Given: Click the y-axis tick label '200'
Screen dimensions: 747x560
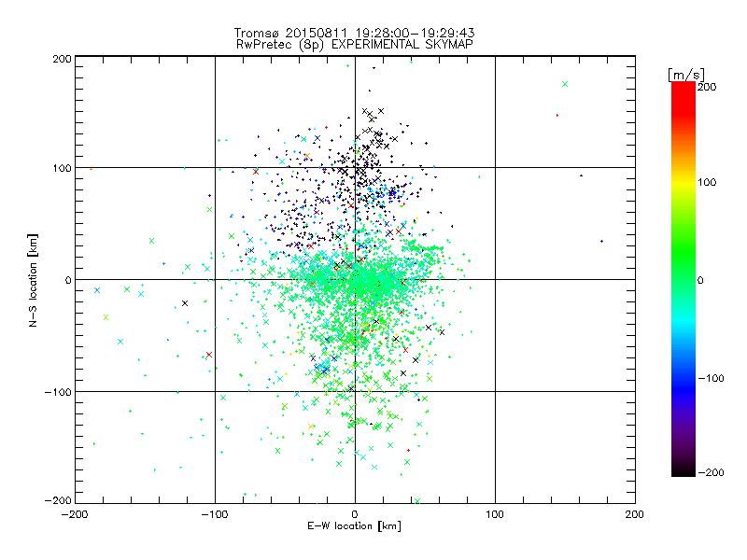Looking at the screenshot, I should [x=62, y=59].
